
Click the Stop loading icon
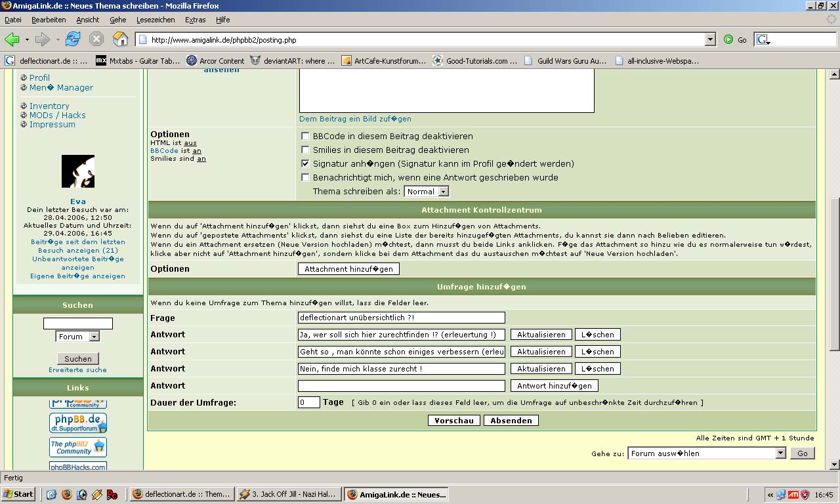[x=96, y=39]
